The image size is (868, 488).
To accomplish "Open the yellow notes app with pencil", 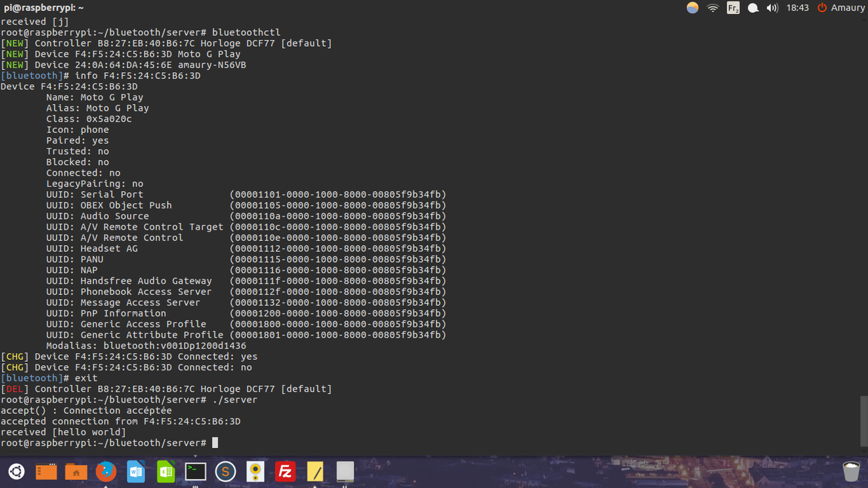I will pyautogui.click(x=315, y=471).
